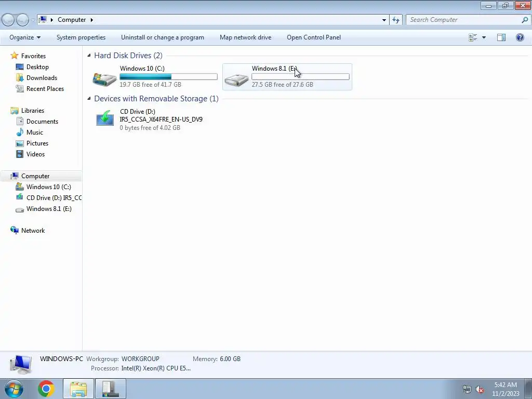Open the recent pages dropdown arrow

click(x=33, y=20)
